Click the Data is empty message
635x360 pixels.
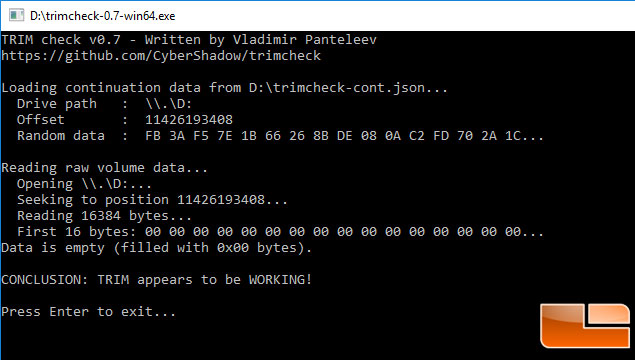157,248
